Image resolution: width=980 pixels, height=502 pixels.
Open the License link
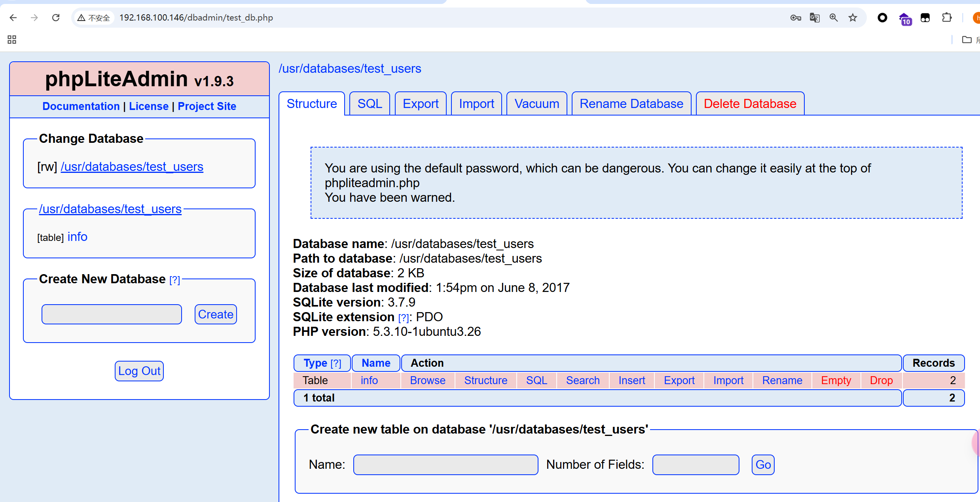click(149, 106)
